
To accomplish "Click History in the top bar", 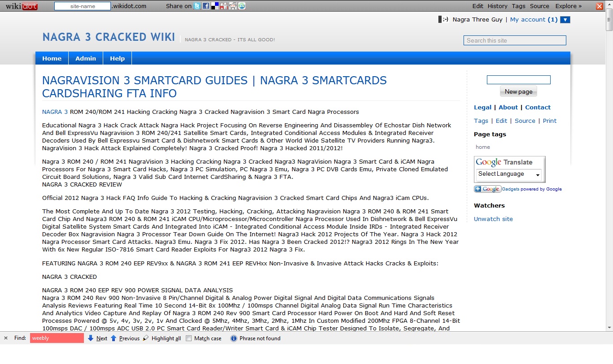I will tap(497, 6).
